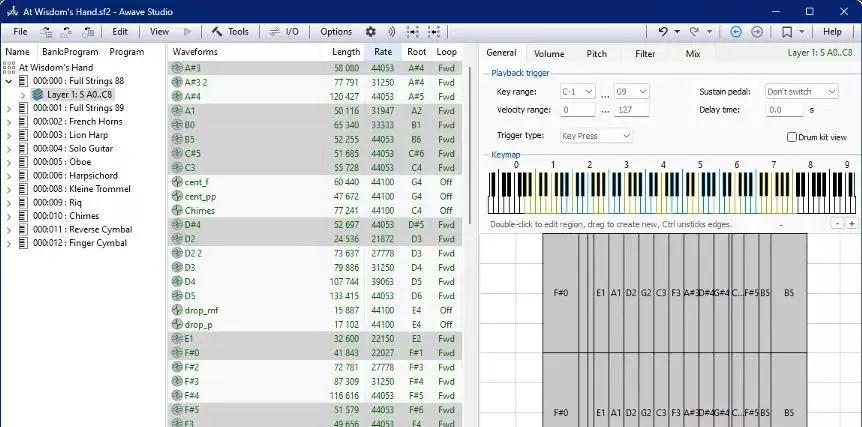Image resolution: width=862 pixels, height=427 pixels.
Task: Click the second dotted-arrows icon in toolbar
Action: point(434,32)
